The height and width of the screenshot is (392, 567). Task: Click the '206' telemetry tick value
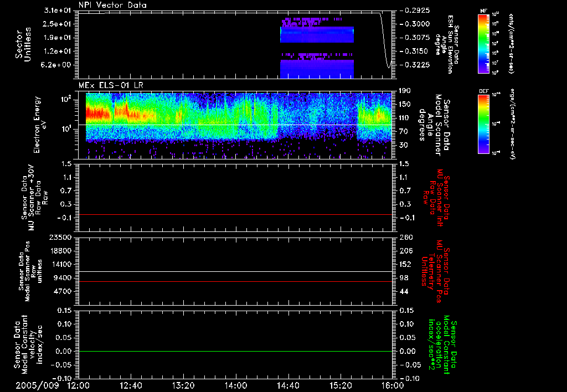click(x=406, y=251)
